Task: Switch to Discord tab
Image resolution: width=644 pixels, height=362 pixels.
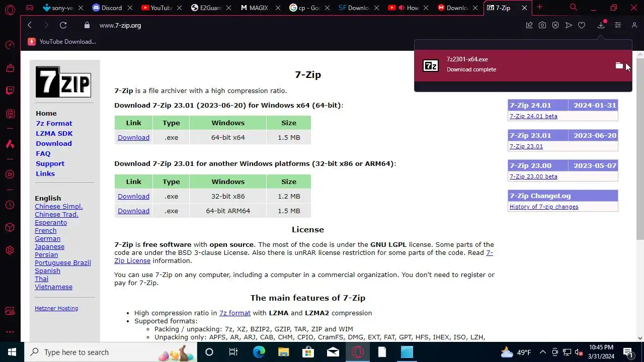Action: click(112, 8)
